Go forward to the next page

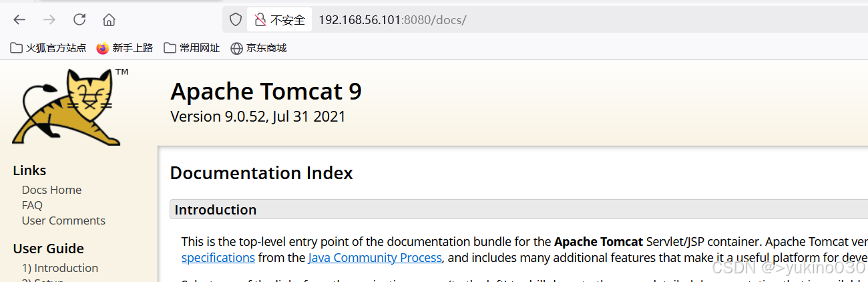click(49, 19)
